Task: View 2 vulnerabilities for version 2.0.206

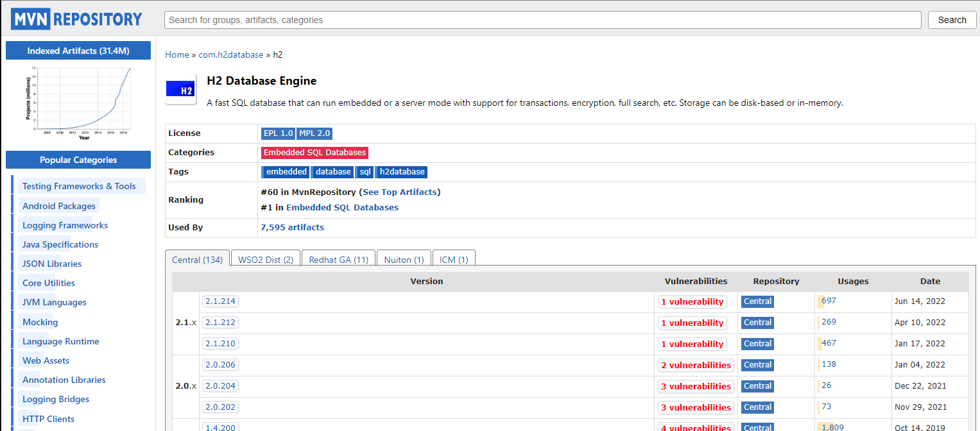Action: pyautogui.click(x=696, y=365)
